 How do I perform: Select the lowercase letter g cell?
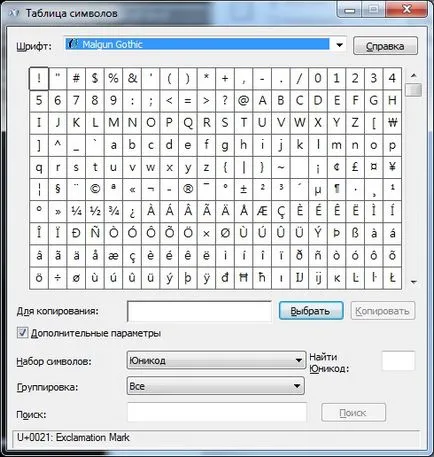pyautogui.click(x=225, y=145)
